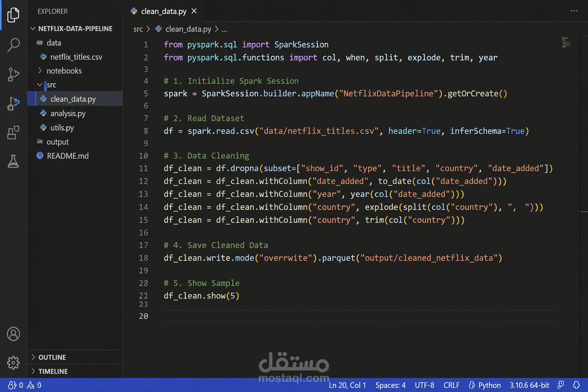Screen dimensions: 588x392
Task: Expand the notebooks folder
Action: (40, 71)
